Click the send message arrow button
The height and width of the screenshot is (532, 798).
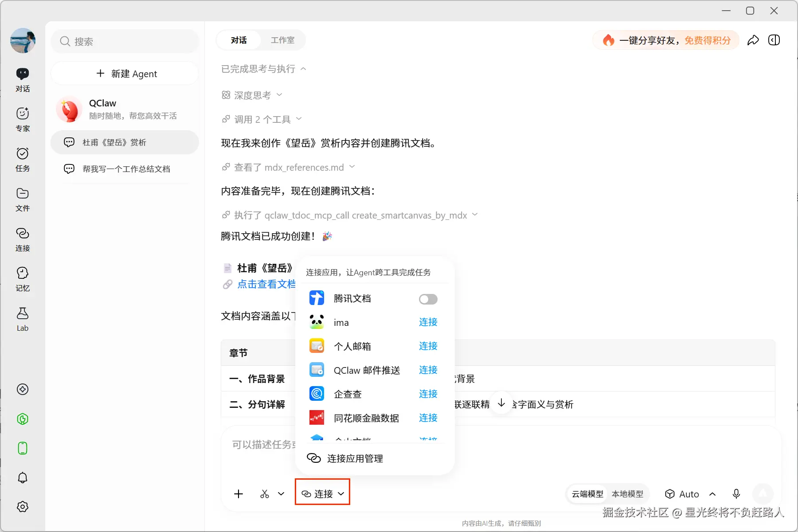pyautogui.click(x=763, y=493)
